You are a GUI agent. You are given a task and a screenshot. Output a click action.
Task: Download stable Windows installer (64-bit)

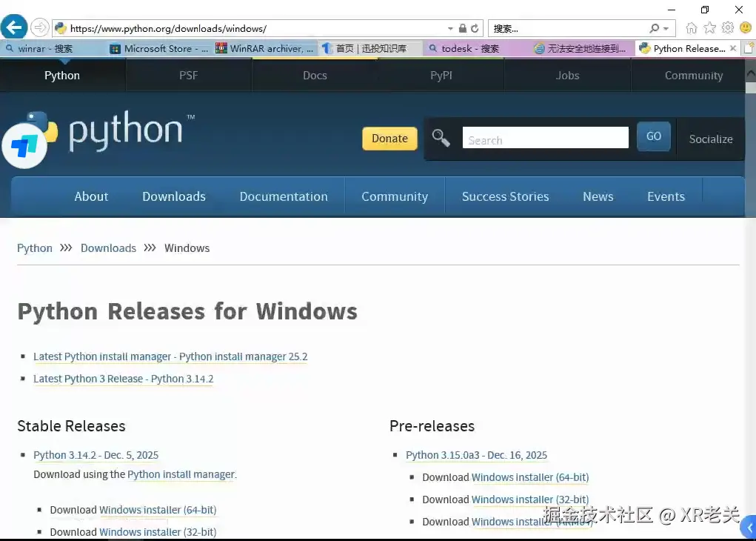point(158,510)
